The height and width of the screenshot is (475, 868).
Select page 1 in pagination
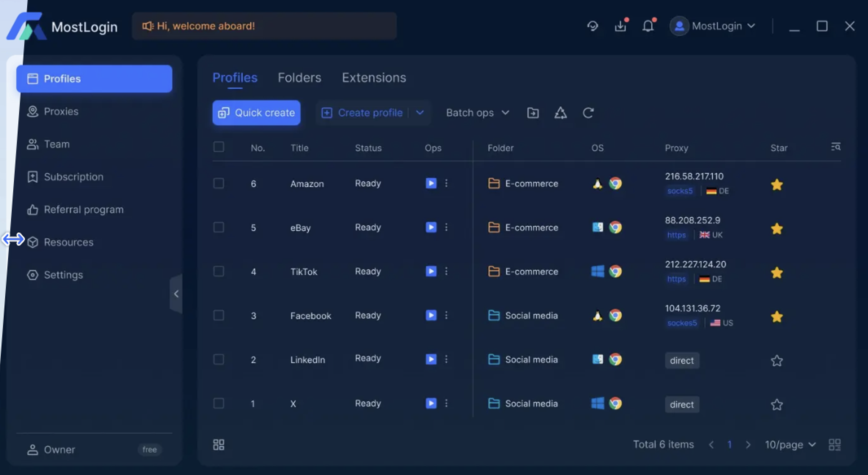[x=729, y=444]
